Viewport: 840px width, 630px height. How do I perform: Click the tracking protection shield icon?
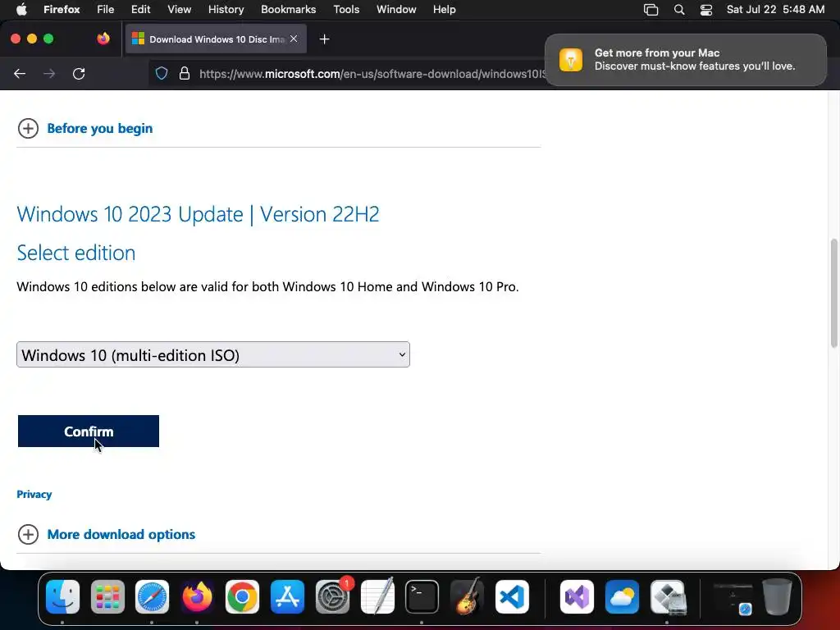(162, 73)
